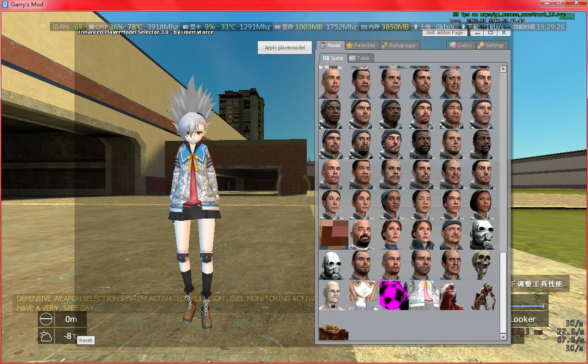Click the Enhanced PlayerModel Selector title text

pyautogui.click(x=146, y=32)
